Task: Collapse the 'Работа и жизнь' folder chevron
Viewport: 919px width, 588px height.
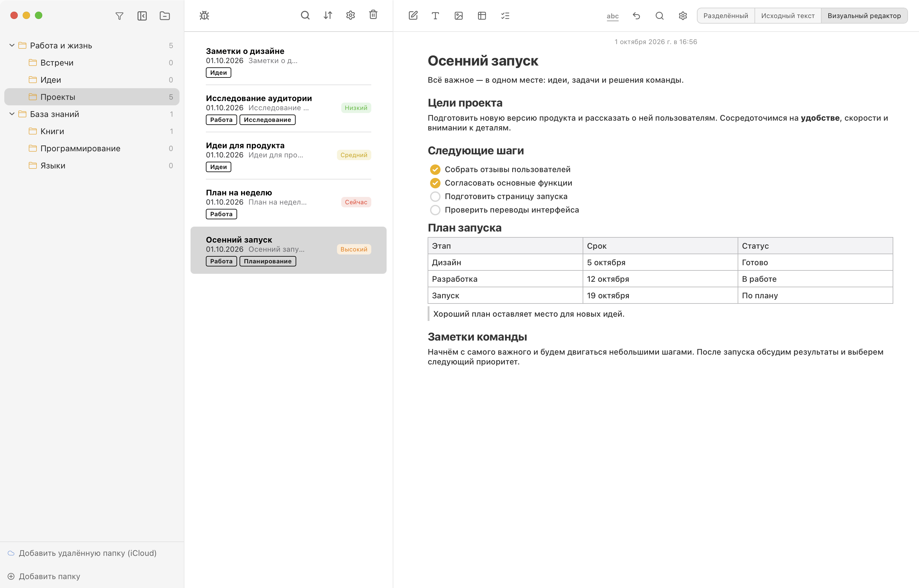Action: tap(12, 45)
